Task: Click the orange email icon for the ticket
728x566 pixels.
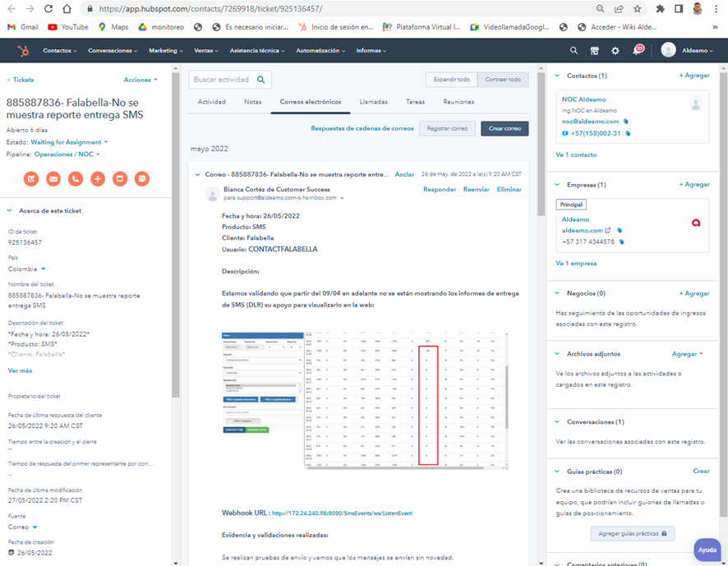Action: [x=53, y=179]
